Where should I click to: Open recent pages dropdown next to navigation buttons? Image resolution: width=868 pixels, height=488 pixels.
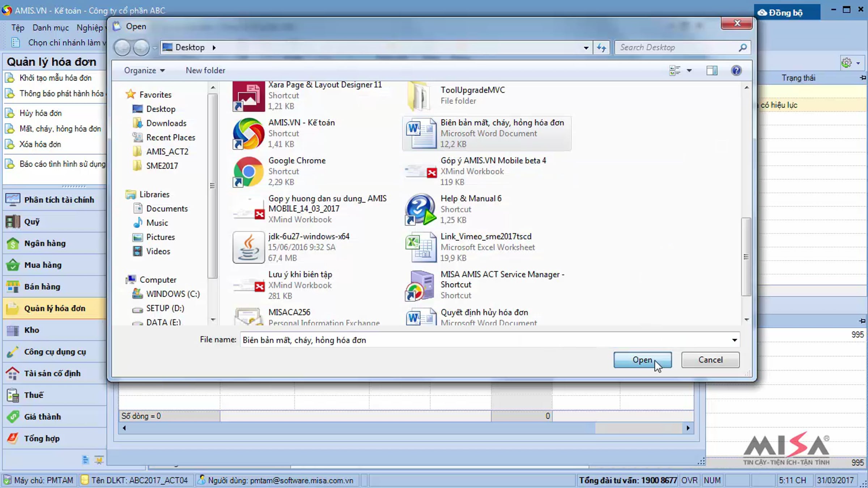pyautogui.click(x=154, y=48)
